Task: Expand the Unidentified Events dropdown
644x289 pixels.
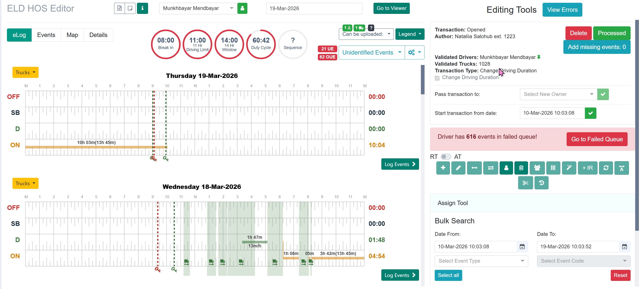Action: coord(371,52)
